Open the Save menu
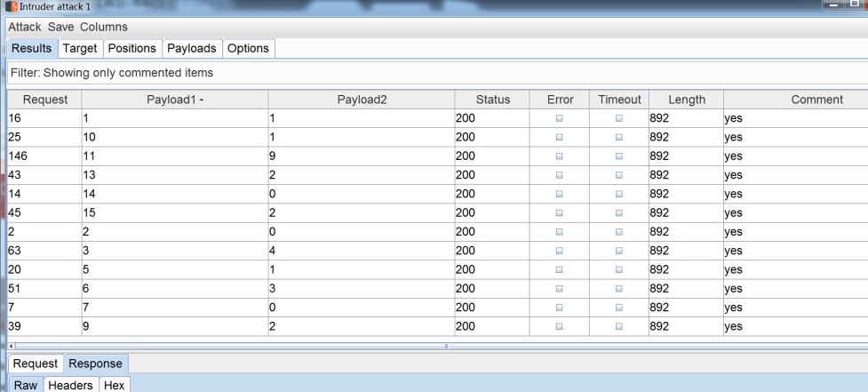Viewport: 868px width, 392px height. (x=60, y=27)
